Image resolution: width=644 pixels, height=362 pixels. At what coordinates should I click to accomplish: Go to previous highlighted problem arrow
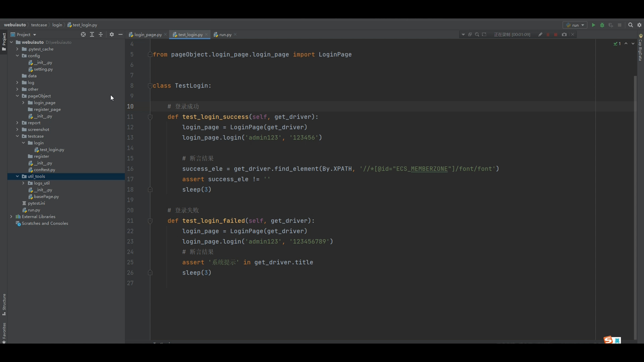[626, 44]
